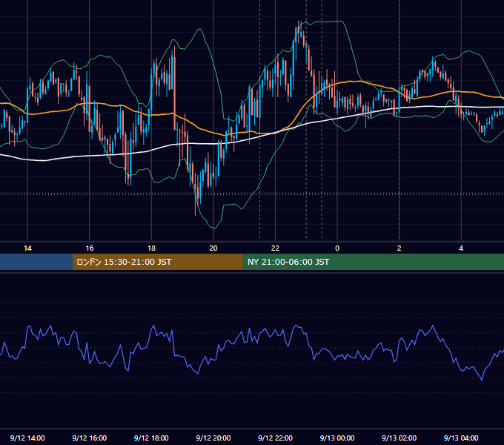The width and height of the screenshot is (504, 445).
Task: Click the 9/13 00:00 date label
Action: click(337, 438)
